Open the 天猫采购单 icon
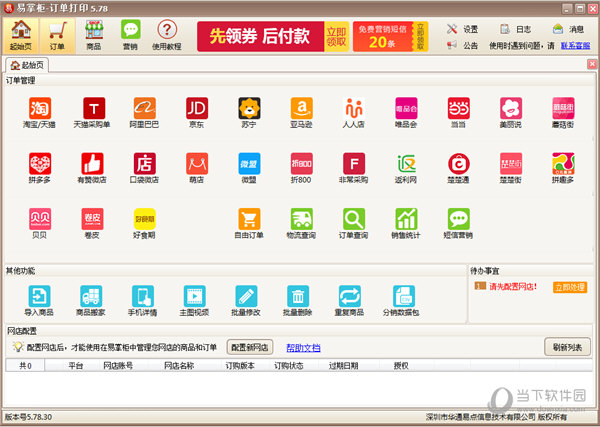The height and width of the screenshot is (427, 600). click(x=92, y=108)
